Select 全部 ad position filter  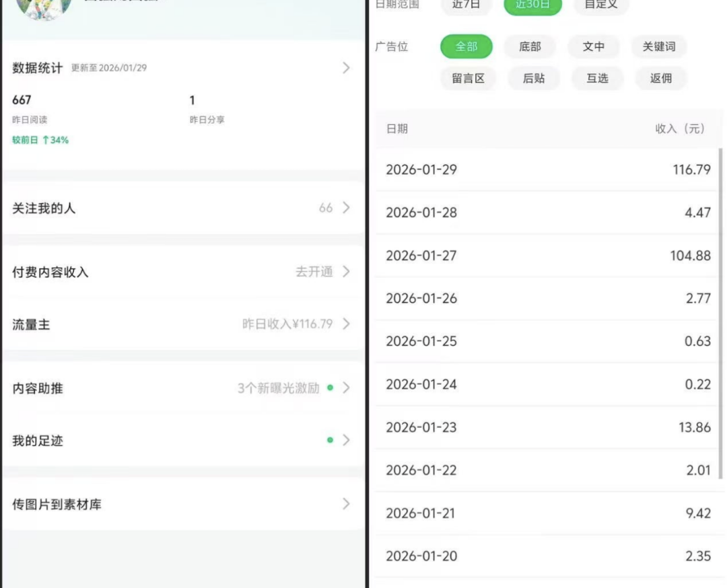[466, 46]
